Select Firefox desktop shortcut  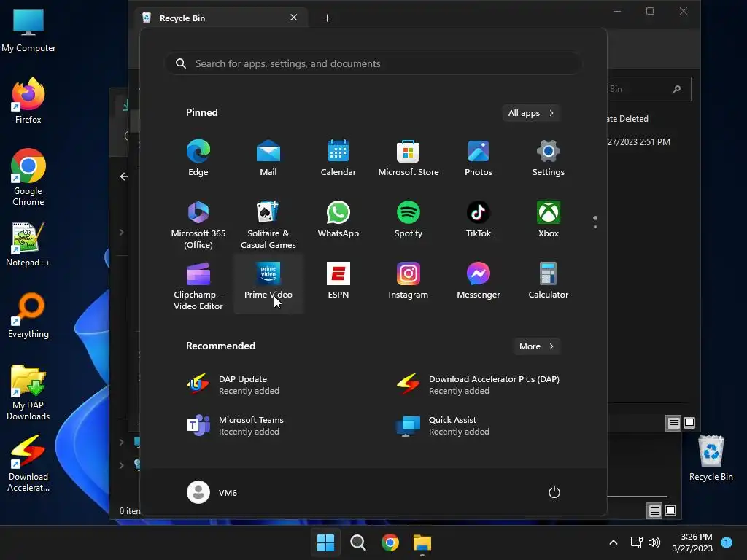point(28,101)
